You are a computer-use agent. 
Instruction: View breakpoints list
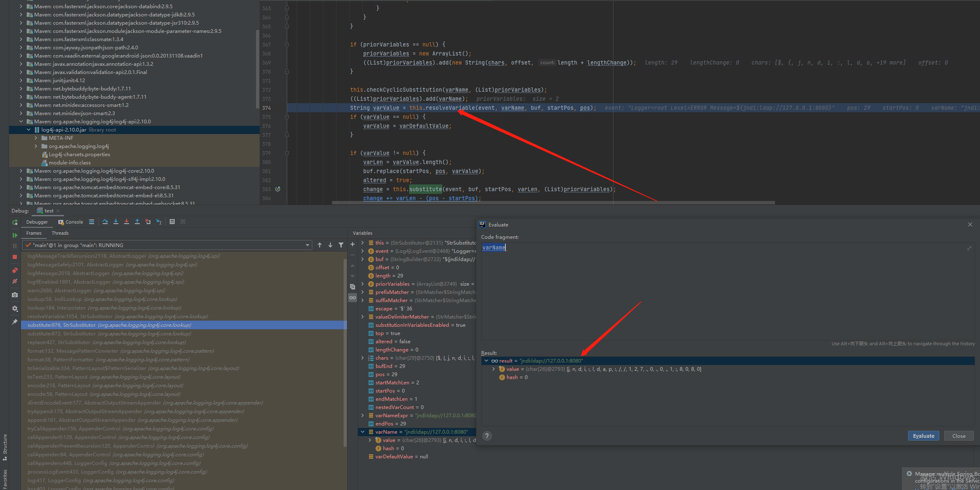tap(15, 270)
